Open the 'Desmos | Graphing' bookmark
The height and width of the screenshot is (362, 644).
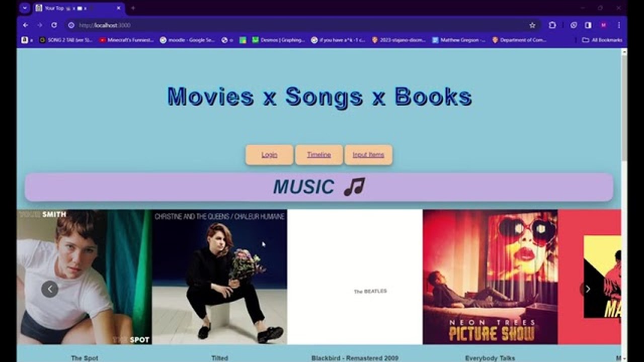(x=278, y=40)
